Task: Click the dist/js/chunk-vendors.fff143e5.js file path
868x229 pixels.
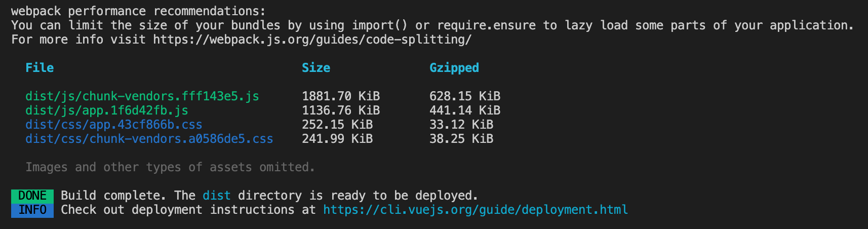Action: tap(142, 96)
